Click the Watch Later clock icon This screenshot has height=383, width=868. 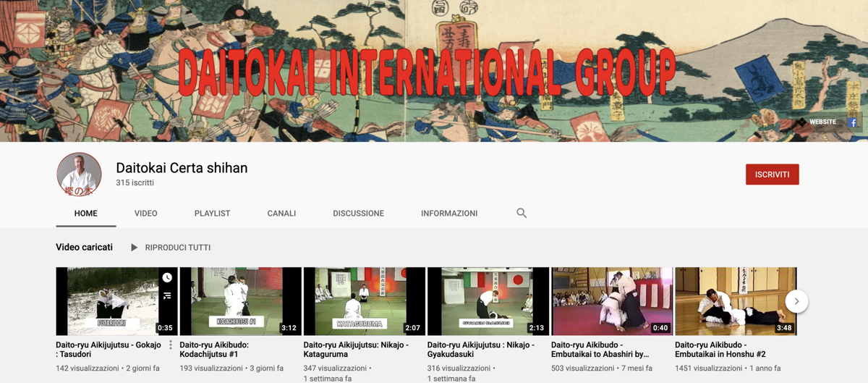click(167, 277)
